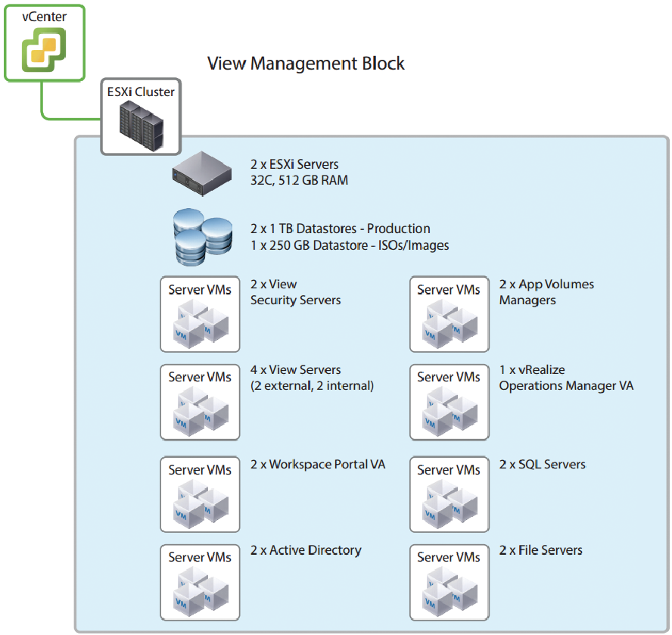672x635 pixels.
Task: Click '2 x 1 TB Datastores - Production' text
Action: pos(341,229)
